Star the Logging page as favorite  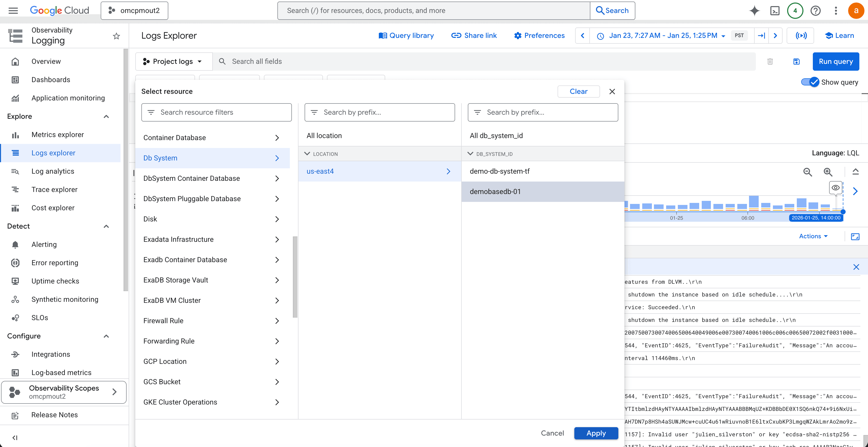(x=116, y=36)
